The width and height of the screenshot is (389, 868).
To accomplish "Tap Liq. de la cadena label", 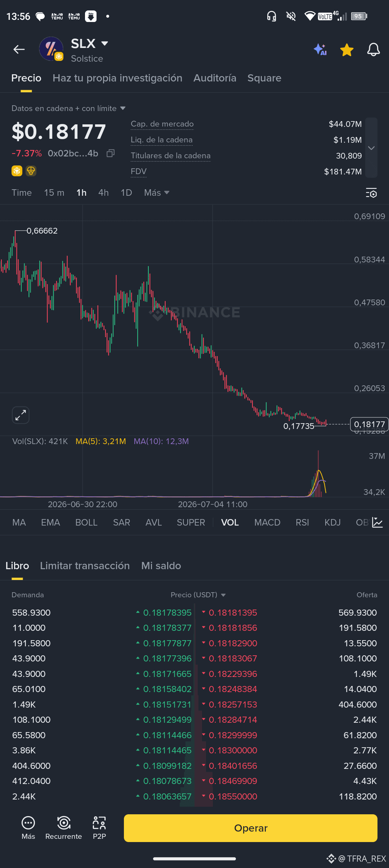I will tap(161, 140).
